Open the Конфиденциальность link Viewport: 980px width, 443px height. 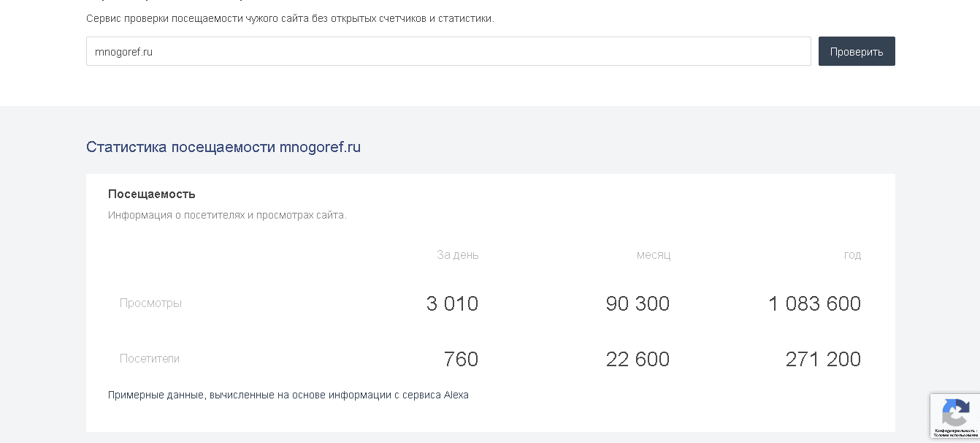[955, 431]
